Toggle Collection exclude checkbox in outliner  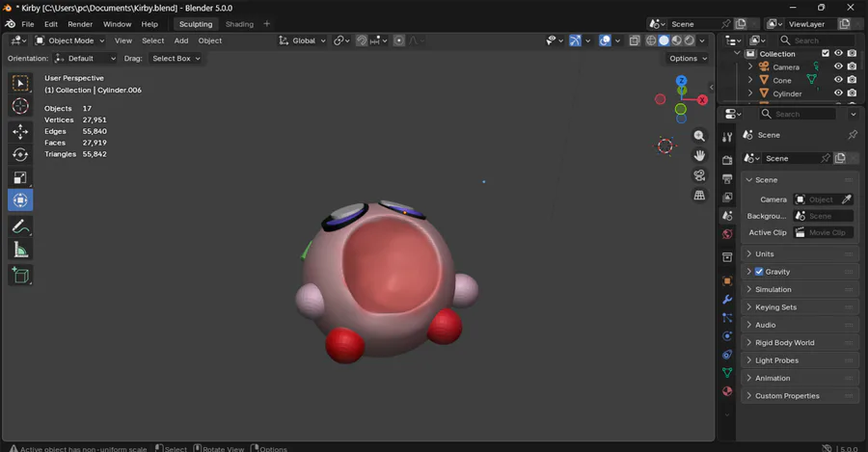tap(826, 54)
